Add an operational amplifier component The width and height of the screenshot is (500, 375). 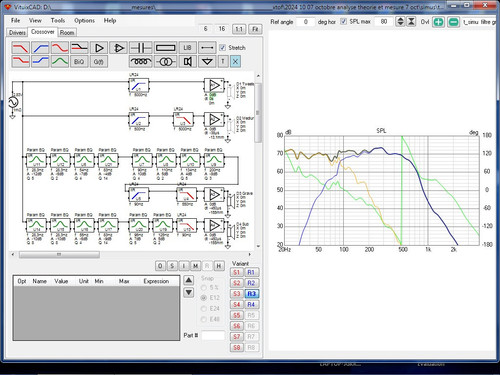(118, 48)
